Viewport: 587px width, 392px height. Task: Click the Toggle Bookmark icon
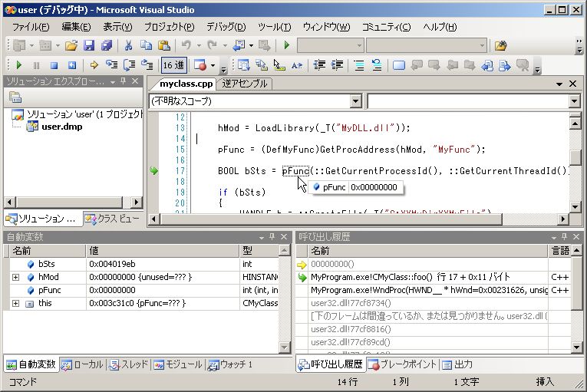[399, 65]
